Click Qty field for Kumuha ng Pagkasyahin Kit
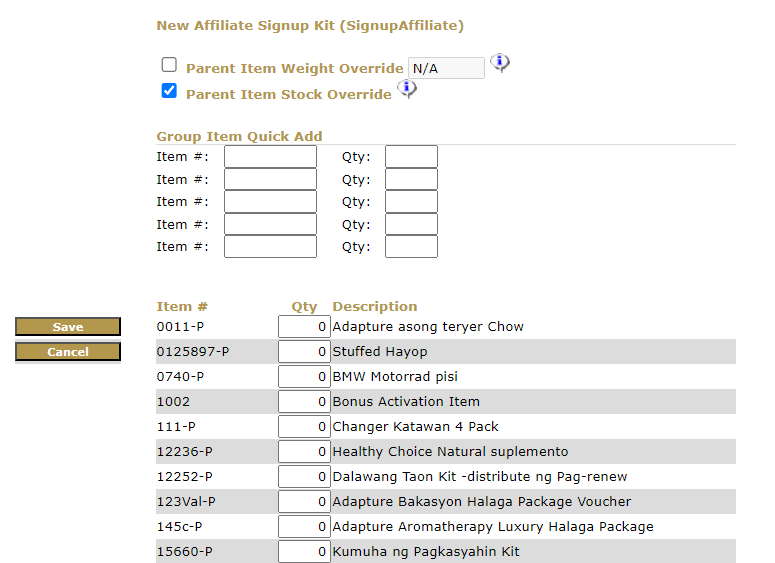 pyautogui.click(x=304, y=552)
